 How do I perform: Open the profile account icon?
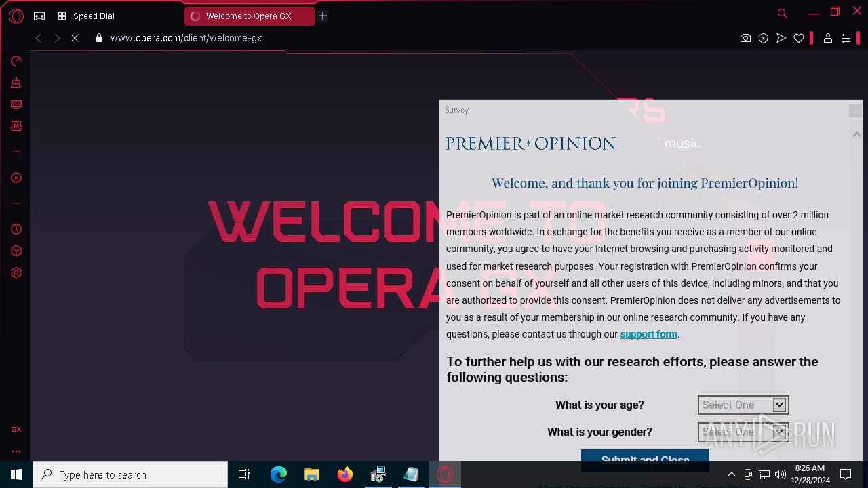coord(827,39)
